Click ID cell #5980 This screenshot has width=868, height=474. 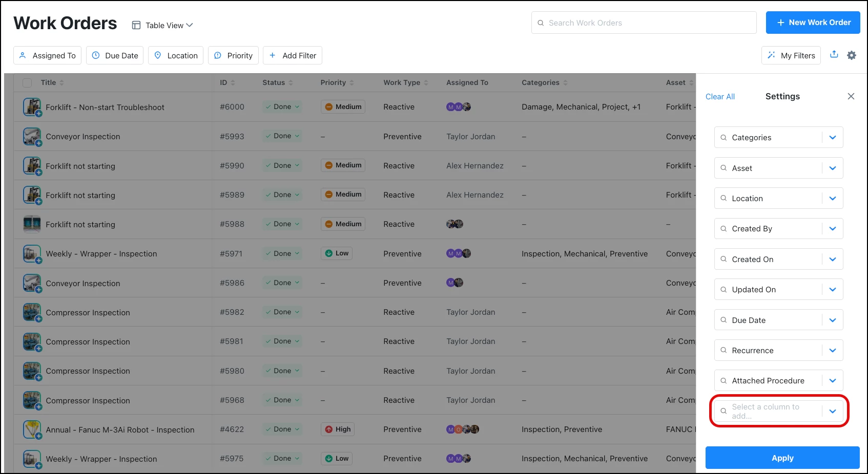[232, 371]
